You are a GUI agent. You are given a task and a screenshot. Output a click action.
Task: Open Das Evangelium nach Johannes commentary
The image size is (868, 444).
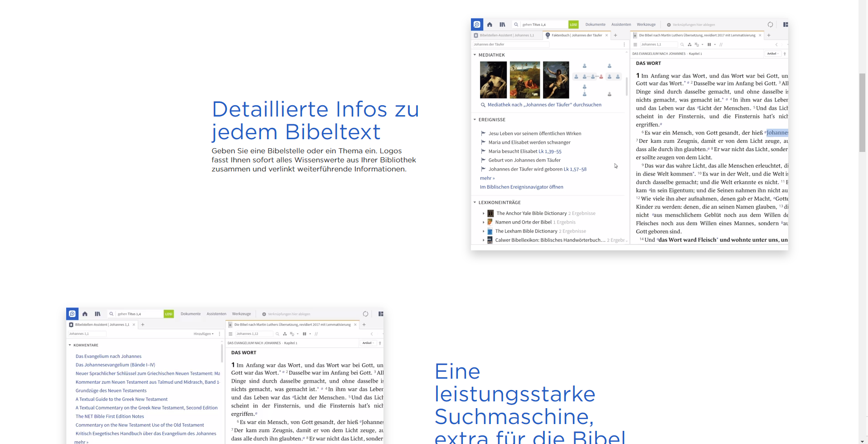click(108, 356)
